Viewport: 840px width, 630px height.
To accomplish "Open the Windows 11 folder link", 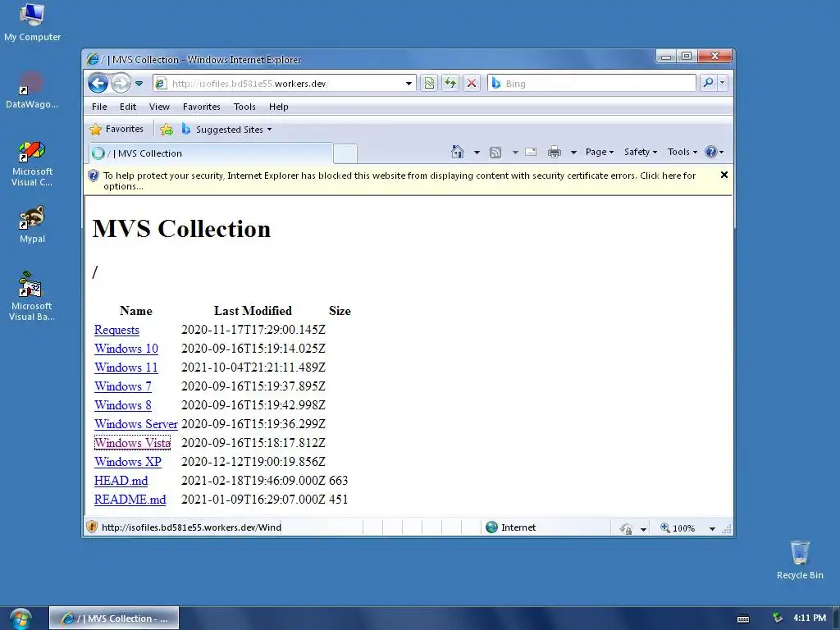I will [x=126, y=367].
